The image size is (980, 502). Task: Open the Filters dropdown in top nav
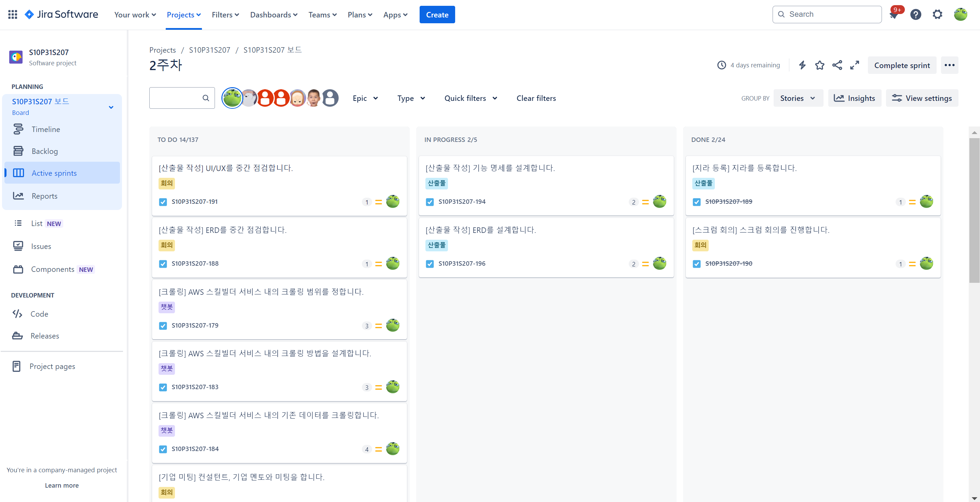click(x=225, y=15)
